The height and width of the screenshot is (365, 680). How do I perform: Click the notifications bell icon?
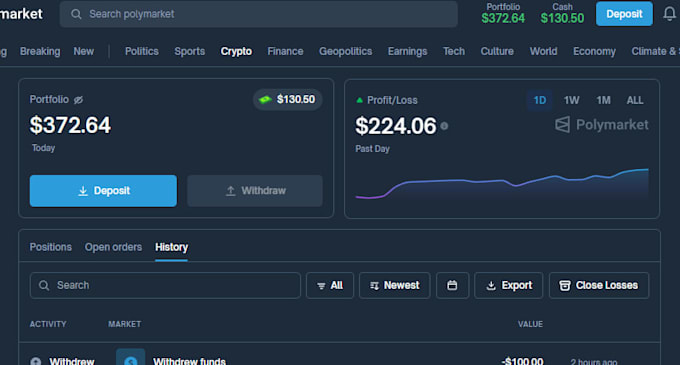coord(669,14)
